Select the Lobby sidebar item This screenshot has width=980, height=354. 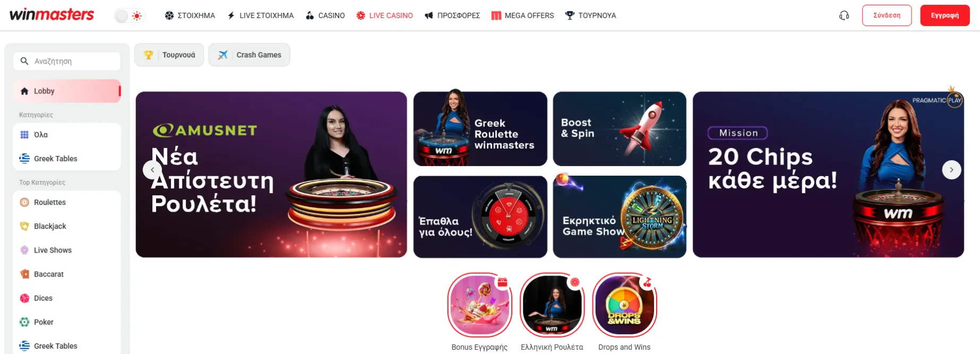coord(67,91)
